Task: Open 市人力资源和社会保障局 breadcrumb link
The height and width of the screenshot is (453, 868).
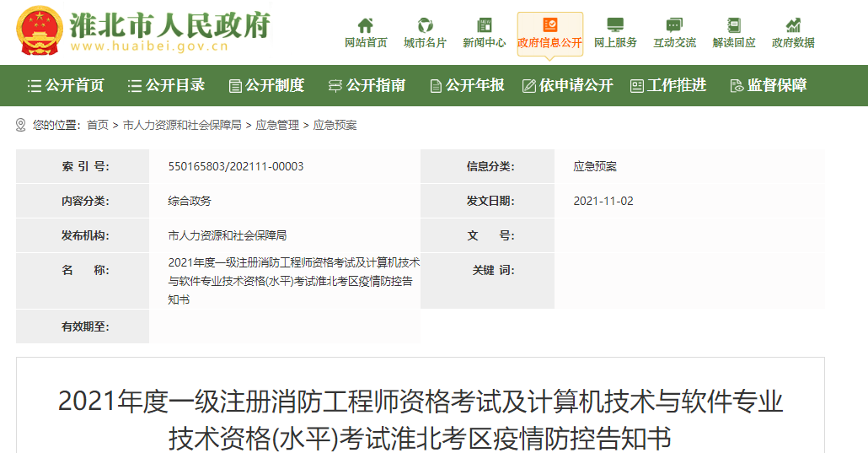Action: 182,125
